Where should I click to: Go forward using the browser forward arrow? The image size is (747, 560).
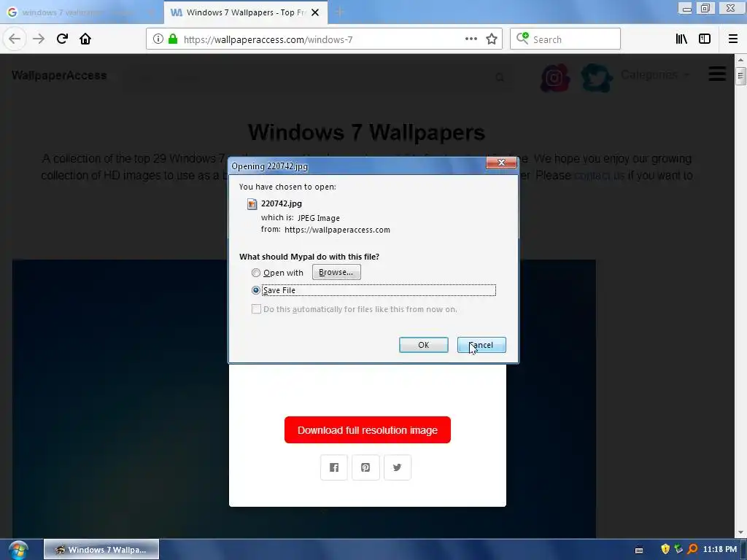point(39,39)
